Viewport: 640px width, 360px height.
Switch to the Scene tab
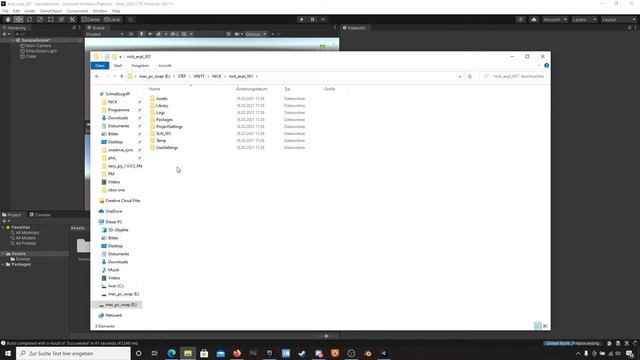coord(96,28)
